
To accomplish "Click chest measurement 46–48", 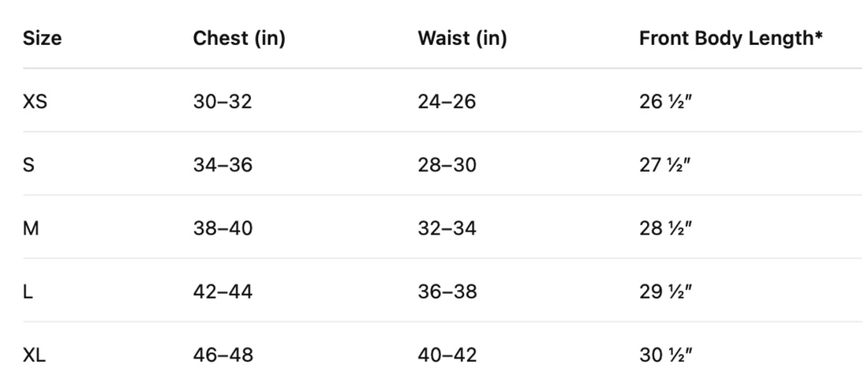I will 223,355.
